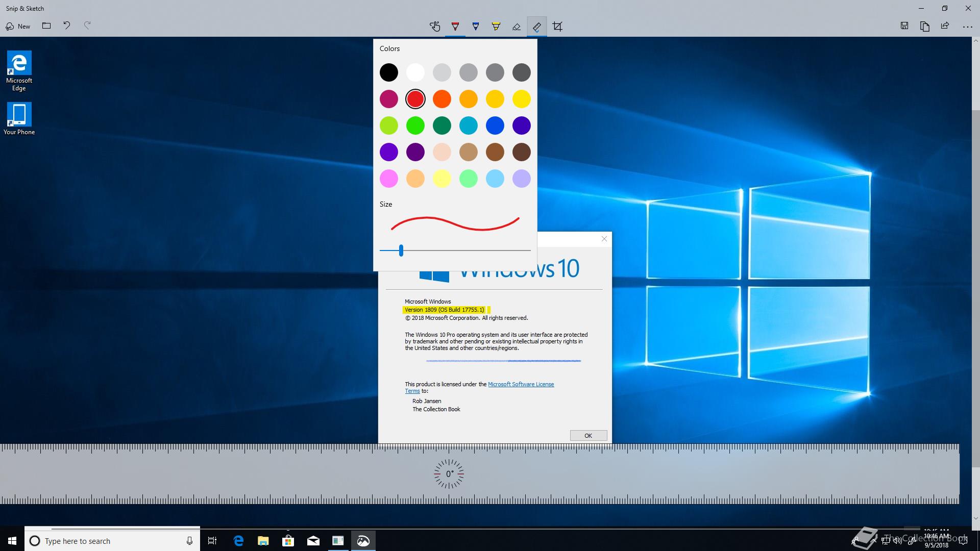This screenshot has width=980, height=551.
Task: Pick the white color swatch
Action: pyautogui.click(x=415, y=72)
